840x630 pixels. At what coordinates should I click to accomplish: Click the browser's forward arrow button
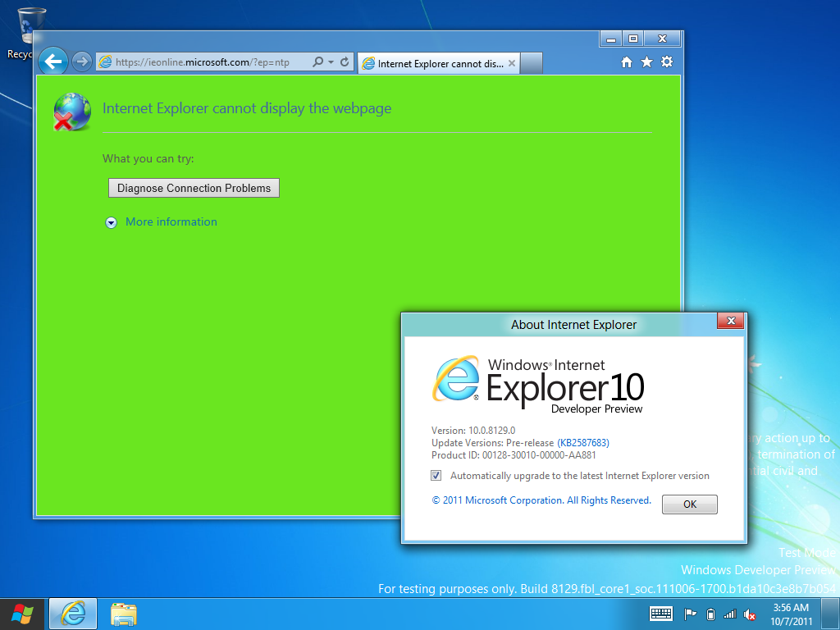(x=81, y=62)
